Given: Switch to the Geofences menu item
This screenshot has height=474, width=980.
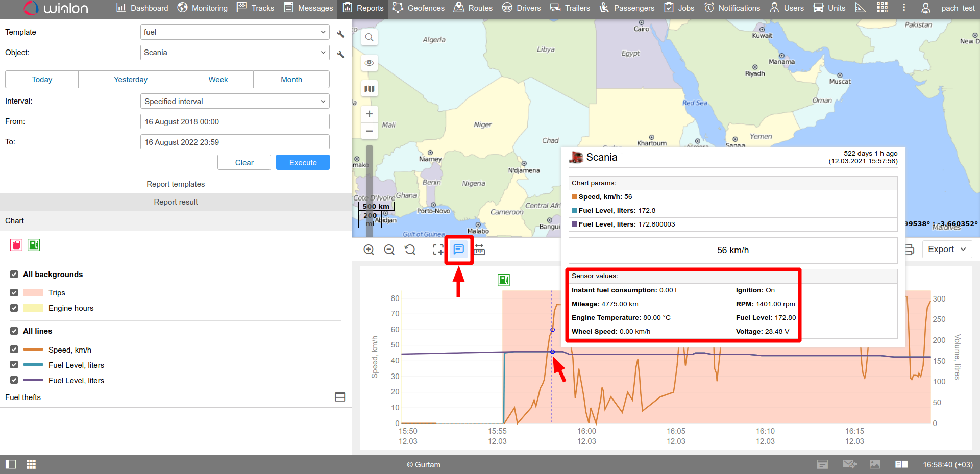Looking at the screenshot, I should pyautogui.click(x=419, y=8).
